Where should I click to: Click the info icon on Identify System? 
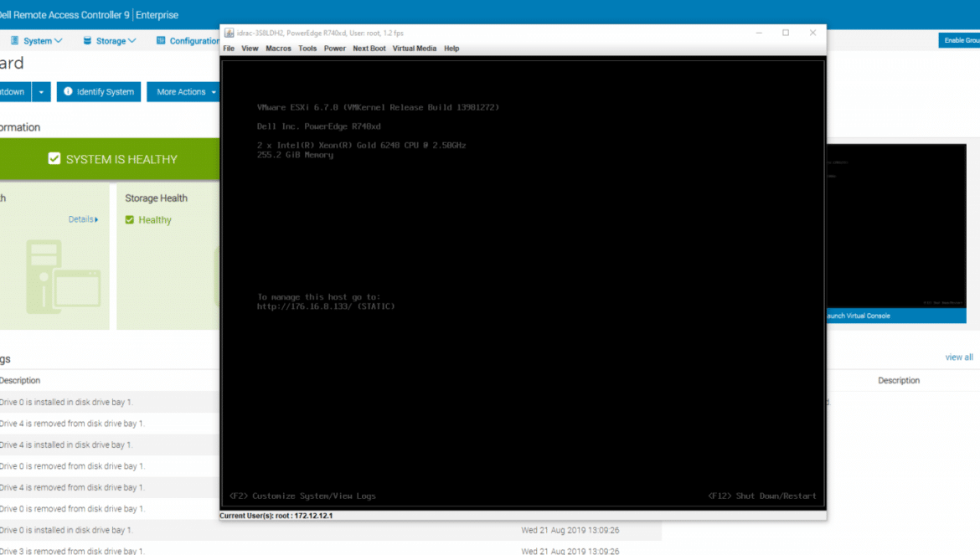pyautogui.click(x=68, y=91)
